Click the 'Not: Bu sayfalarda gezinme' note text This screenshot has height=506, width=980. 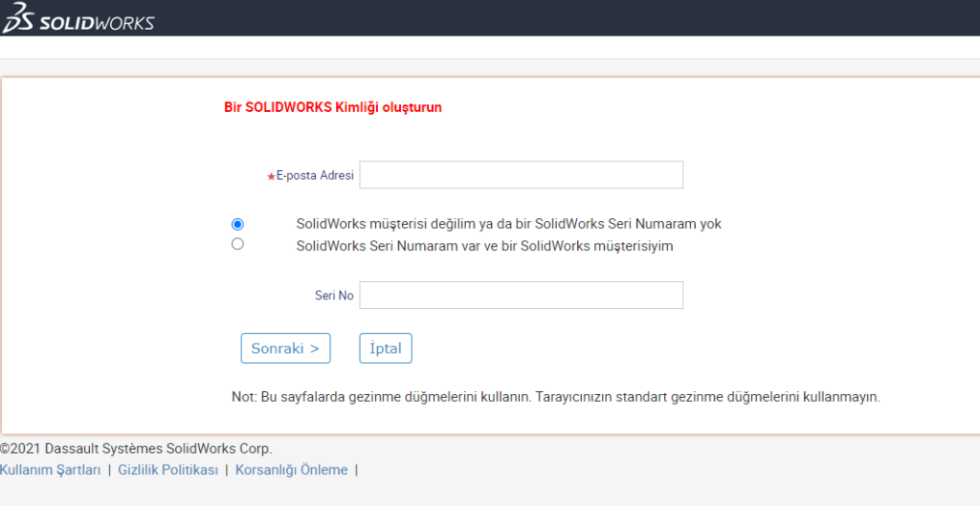click(x=555, y=396)
